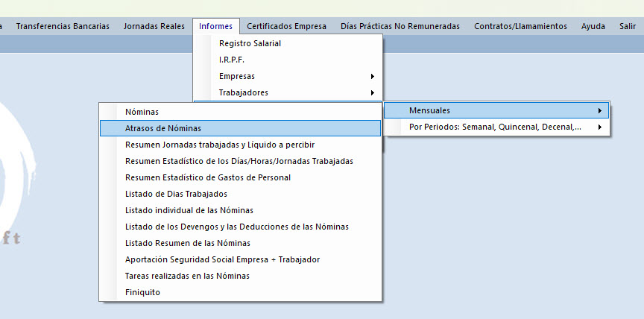Click the Ayuda menu
644x319 pixels.
click(593, 26)
